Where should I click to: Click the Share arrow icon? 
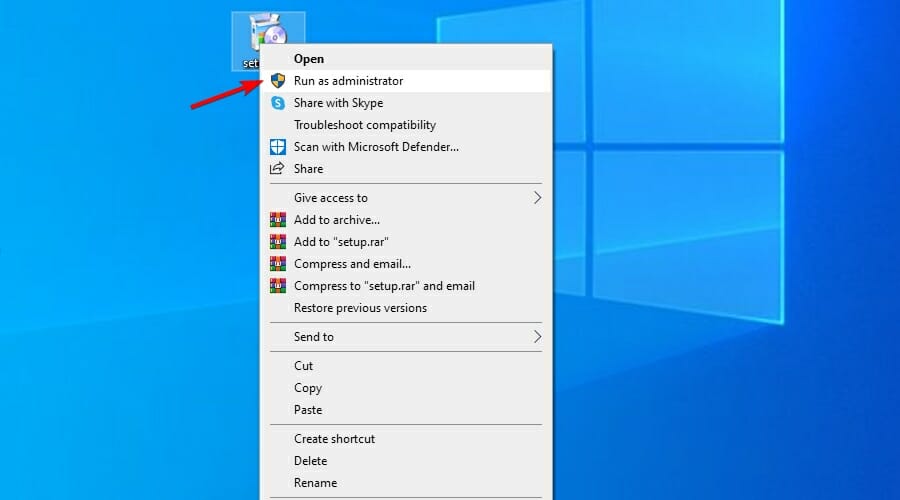click(x=278, y=169)
